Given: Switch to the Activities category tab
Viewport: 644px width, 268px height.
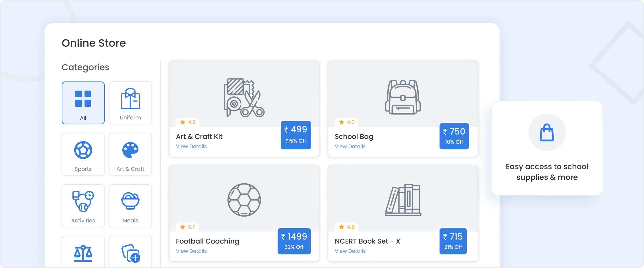Looking at the screenshot, I should (x=83, y=206).
